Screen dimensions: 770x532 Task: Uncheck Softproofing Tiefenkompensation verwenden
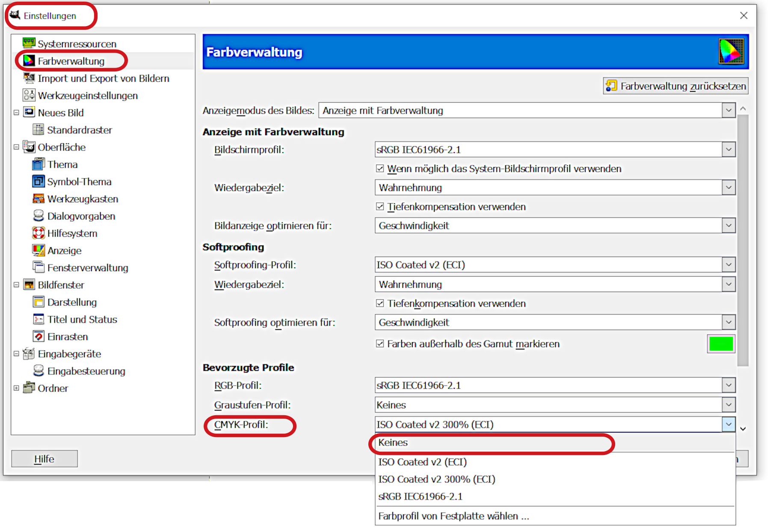380,303
